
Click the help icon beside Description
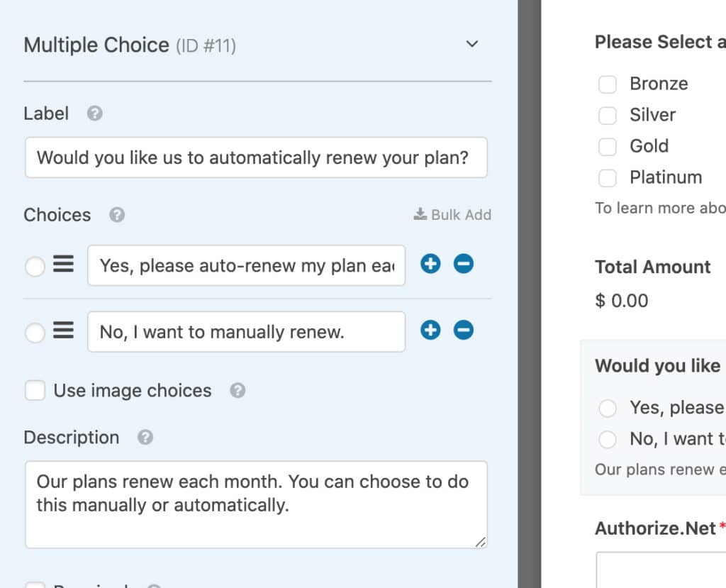point(145,438)
